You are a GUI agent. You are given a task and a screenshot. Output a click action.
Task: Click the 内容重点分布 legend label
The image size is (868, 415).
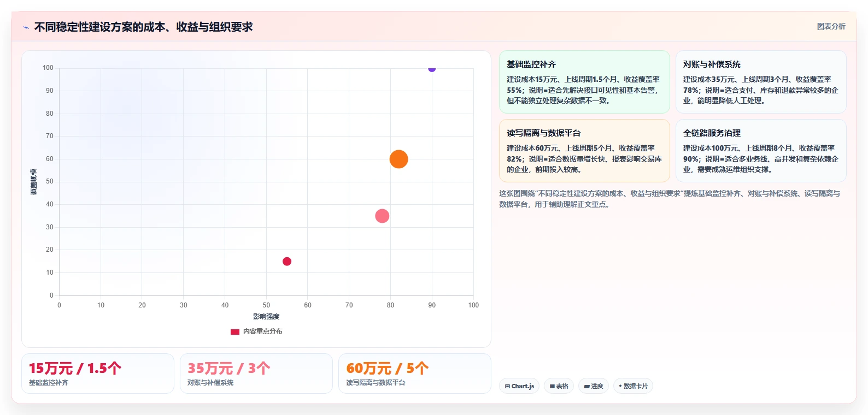[x=263, y=331]
